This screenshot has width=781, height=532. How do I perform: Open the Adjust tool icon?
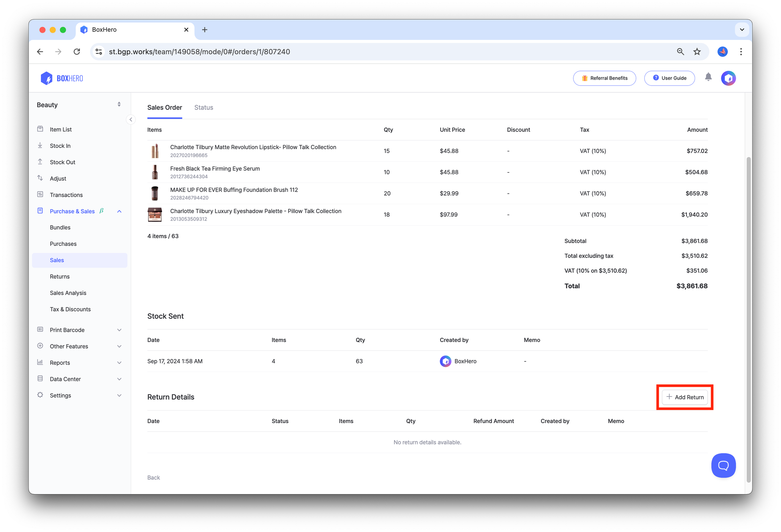(41, 178)
